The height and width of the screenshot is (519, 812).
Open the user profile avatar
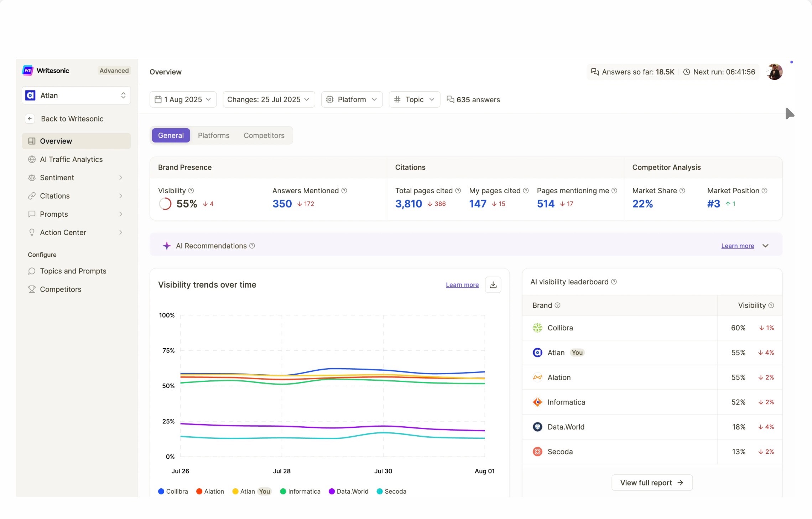point(775,72)
